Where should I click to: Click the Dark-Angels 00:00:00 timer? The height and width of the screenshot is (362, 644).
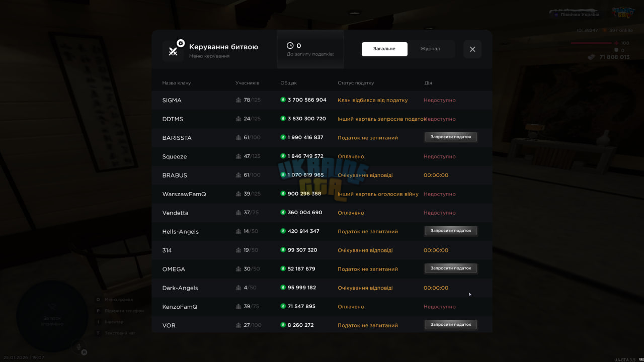436,288
